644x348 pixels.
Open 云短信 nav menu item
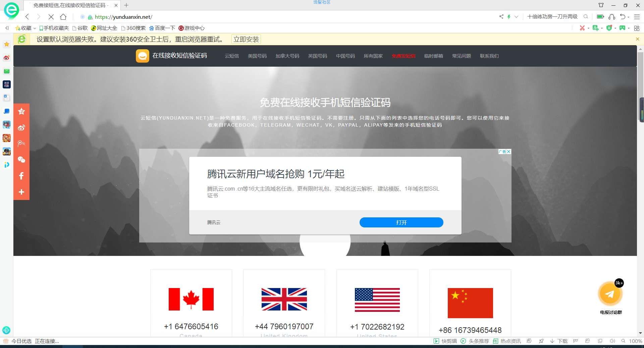tap(232, 56)
